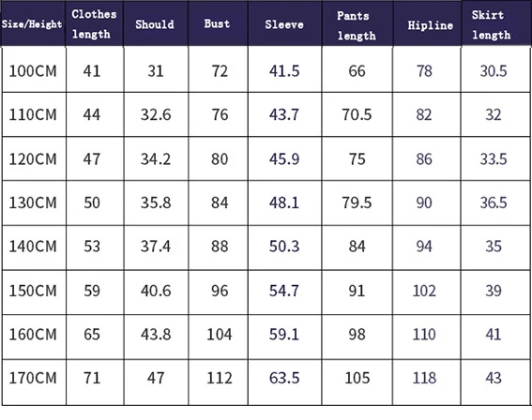The width and height of the screenshot is (532, 420).
Task: Click the Size/Height column header
Action: [x=33, y=24]
